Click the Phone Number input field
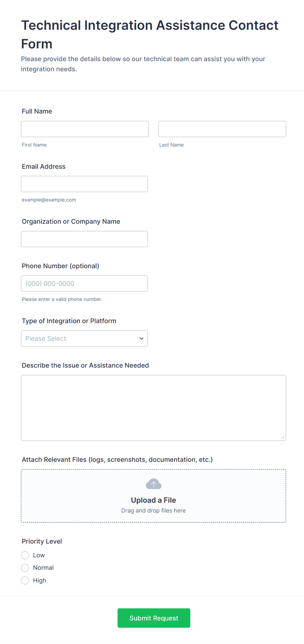Screen dimensions: 304x644 point(84,284)
